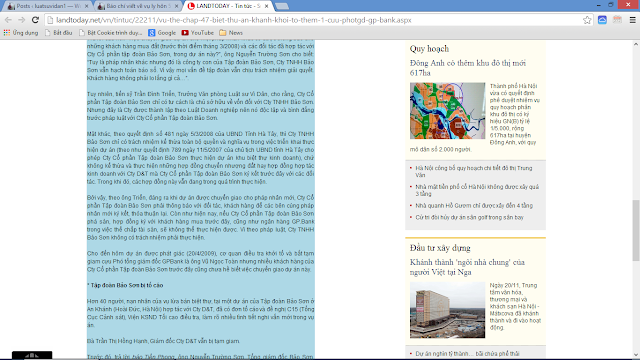The height and width of the screenshot is (360, 640).
Task: Click the page vertical scrollbar thumb
Action: point(636,231)
